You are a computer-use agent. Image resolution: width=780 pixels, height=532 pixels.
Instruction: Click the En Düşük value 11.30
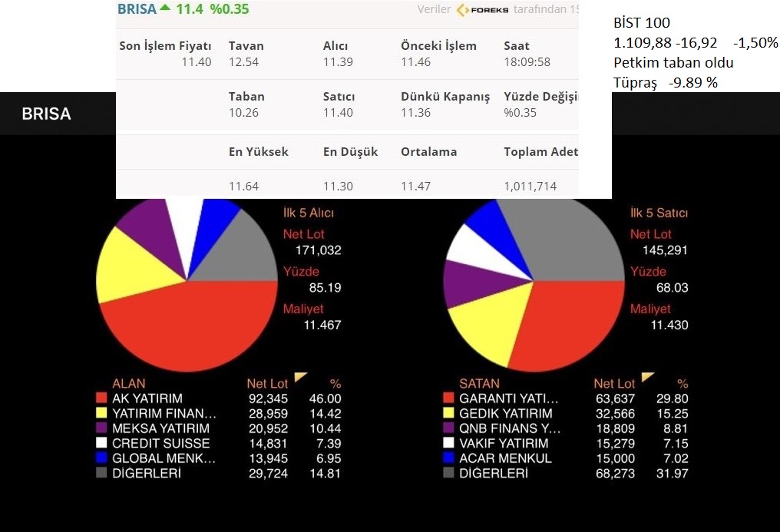pyautogui.click(x=339, y=187)
